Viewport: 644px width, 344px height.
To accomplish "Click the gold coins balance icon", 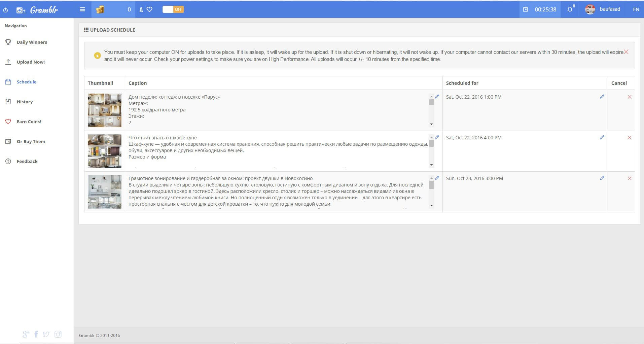I will pos(100,10).
